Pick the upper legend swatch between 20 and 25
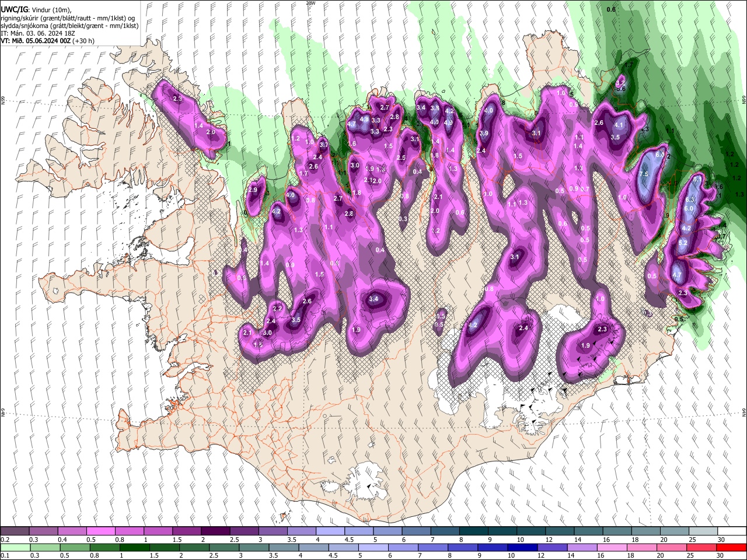 [674, 531]
